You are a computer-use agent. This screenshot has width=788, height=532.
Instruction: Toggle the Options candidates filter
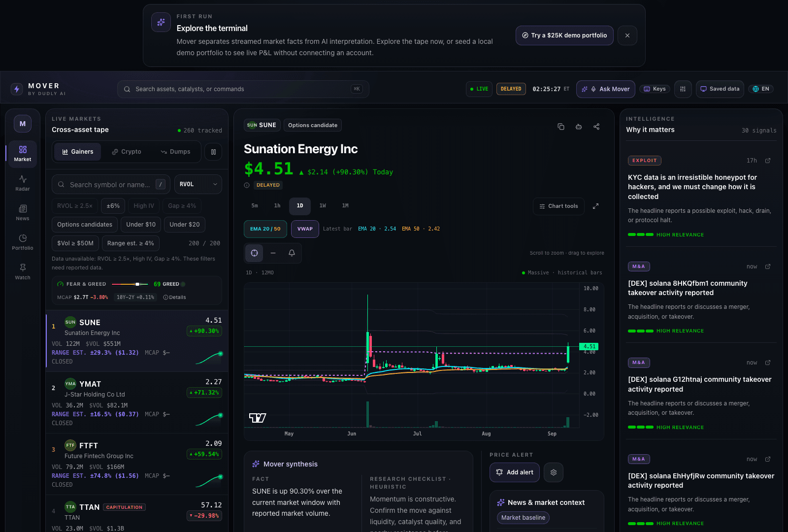(x=85, y=225)
